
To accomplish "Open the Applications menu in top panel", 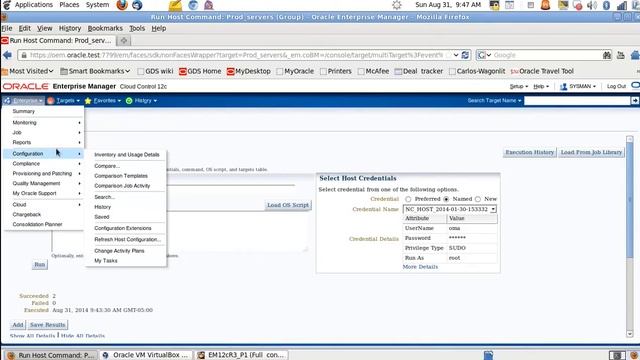I will [x=33, y=5].
